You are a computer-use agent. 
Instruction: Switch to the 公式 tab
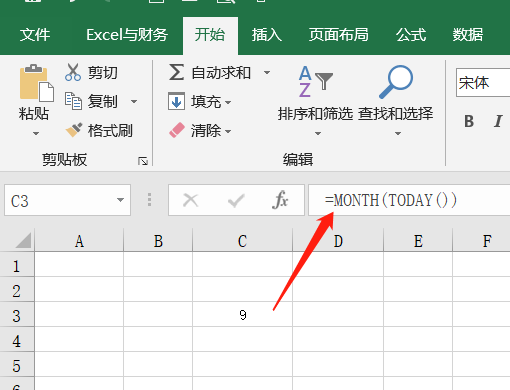(x=411, y=35)
